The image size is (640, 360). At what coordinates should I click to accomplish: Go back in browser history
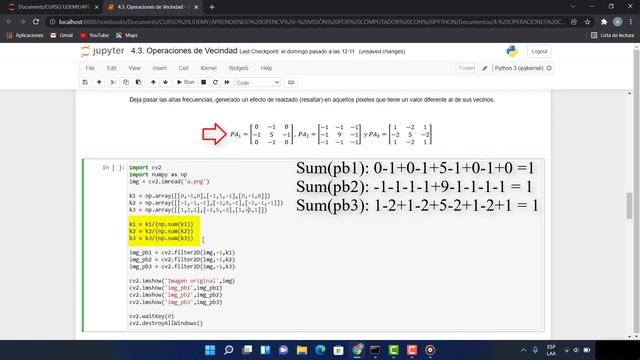click(x=9, y=22)
